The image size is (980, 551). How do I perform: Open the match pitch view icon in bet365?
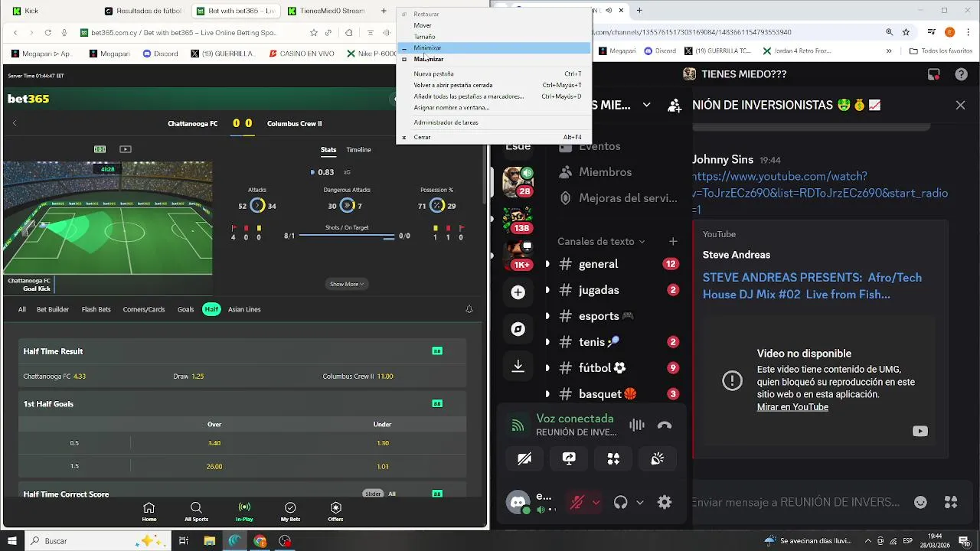point(100,149)
